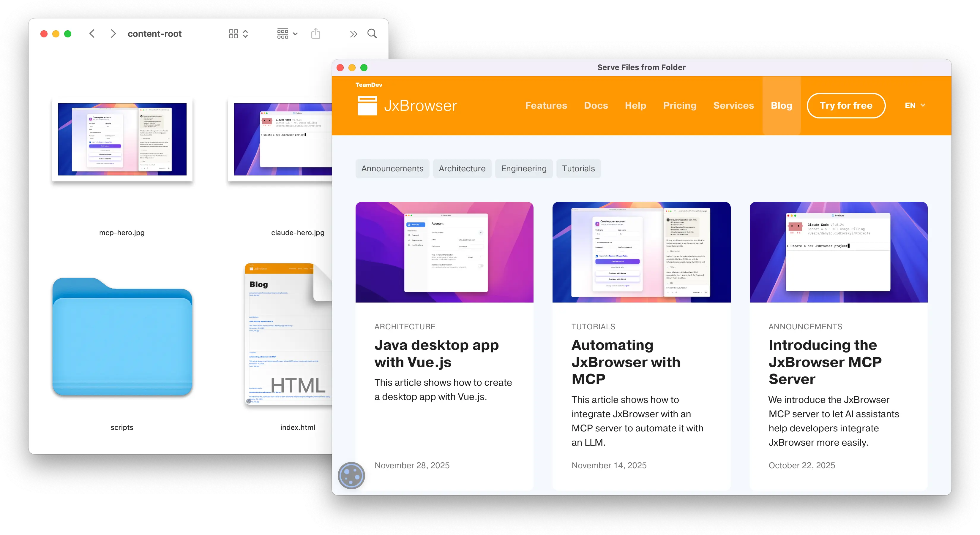Toggle the Announcements category filter

click(392, 168)
